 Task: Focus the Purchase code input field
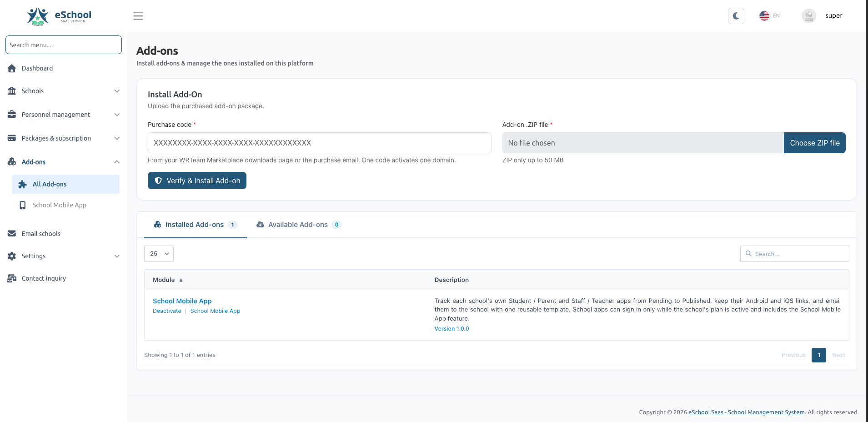(319, 143)
